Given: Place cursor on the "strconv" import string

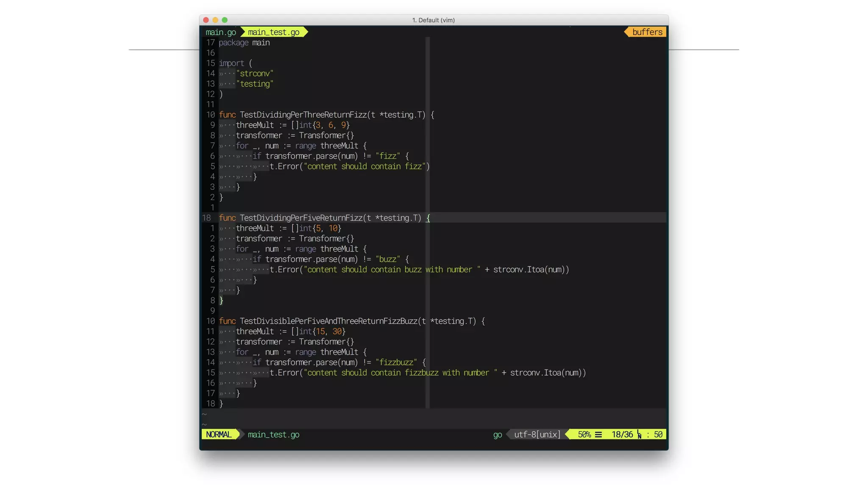Looking at the screenshot, I should pos(255,74).
